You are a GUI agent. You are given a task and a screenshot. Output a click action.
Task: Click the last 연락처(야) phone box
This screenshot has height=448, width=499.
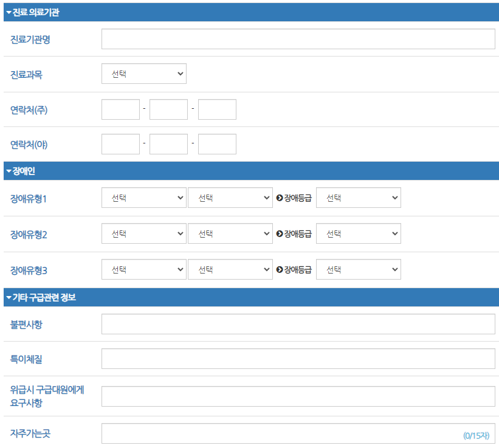pos(217,144)
